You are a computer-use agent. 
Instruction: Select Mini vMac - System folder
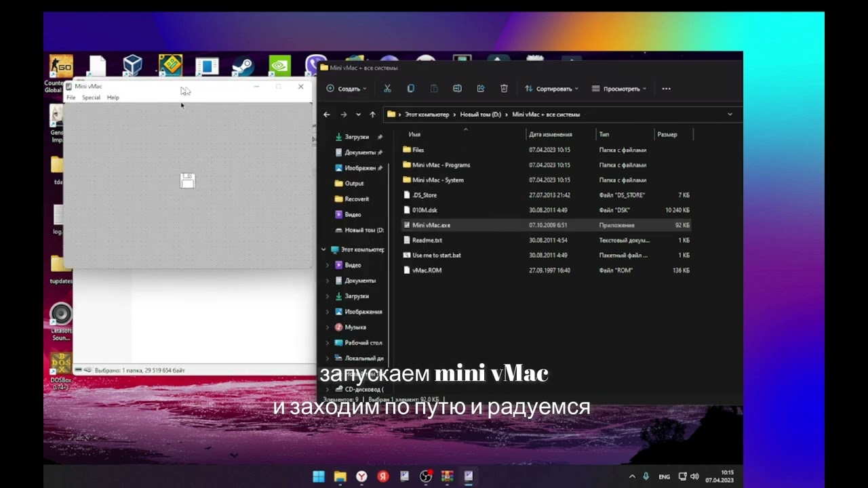[547, 180]
